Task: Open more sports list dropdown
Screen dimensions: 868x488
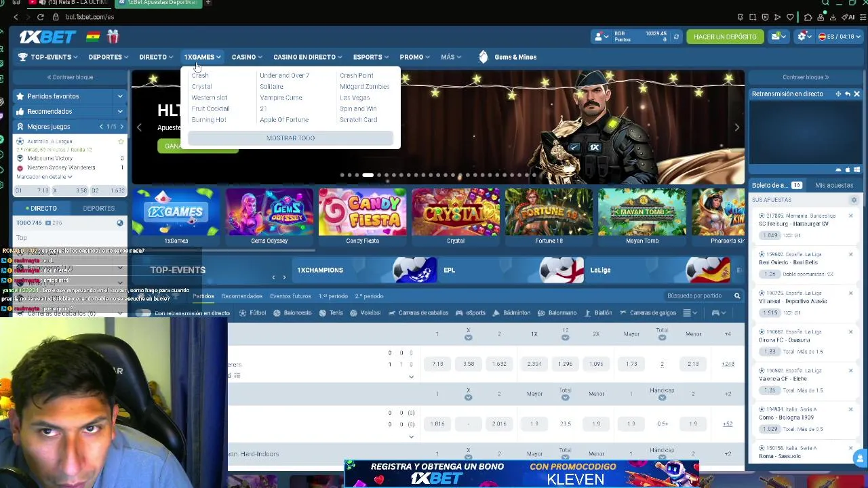Action: (x=690, y=313)
